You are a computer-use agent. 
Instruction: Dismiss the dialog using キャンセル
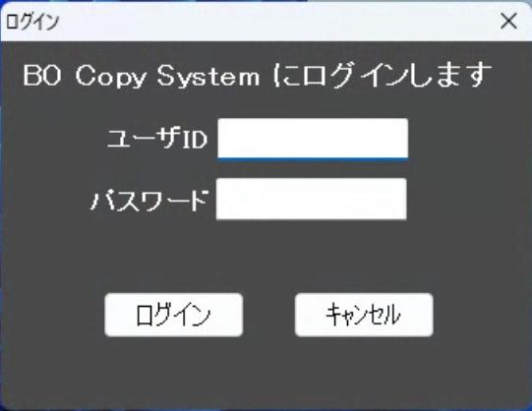coord(364,315)
